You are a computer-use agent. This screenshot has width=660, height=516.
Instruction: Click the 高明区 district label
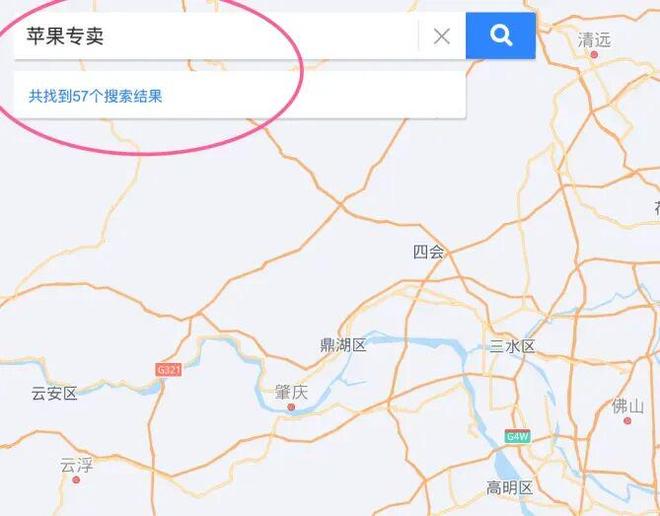point(509,488)
